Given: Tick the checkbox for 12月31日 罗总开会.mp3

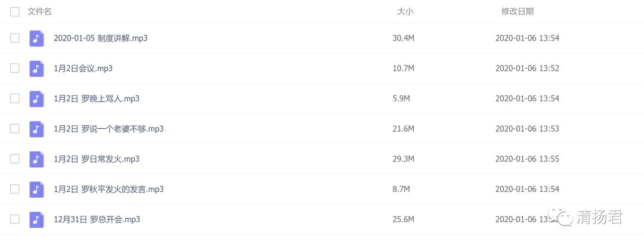Looking at the screenshot, I should tap(15, 219).
